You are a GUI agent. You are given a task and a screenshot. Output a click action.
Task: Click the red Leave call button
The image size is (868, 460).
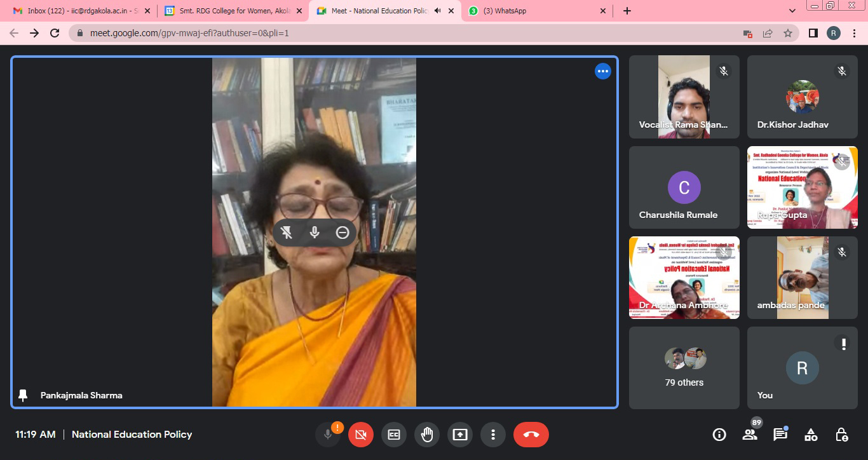click(531, 435)
